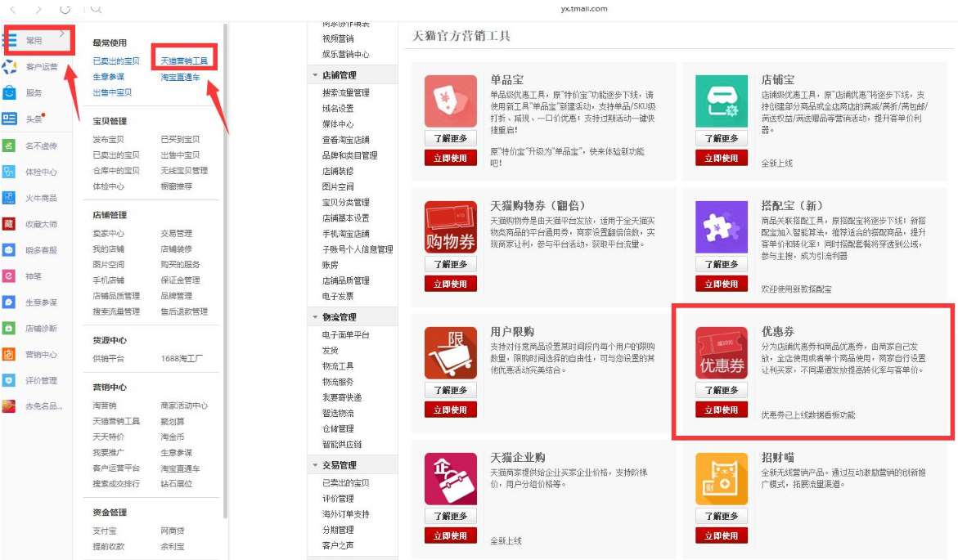Click the 客户运营 sidebar icon
This screenshot has height=560, width=958.
click(9, 66)
